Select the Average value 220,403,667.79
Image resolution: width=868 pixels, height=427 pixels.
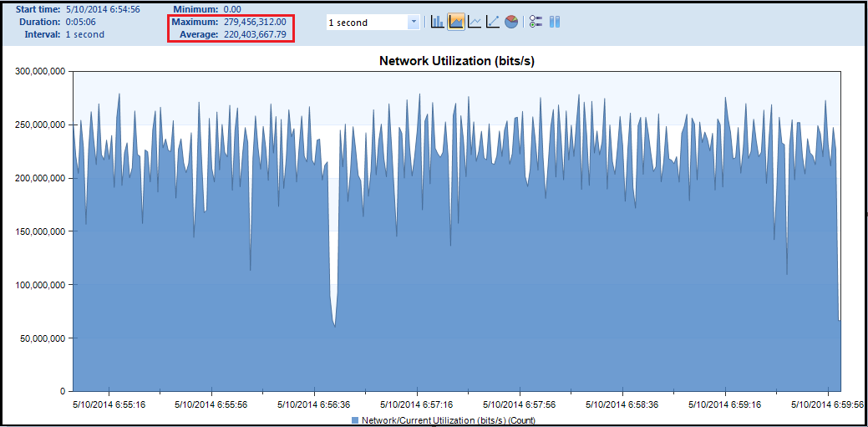point(255,34)
